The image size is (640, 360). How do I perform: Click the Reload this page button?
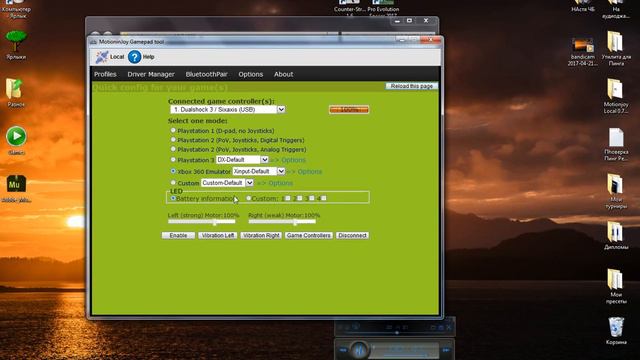411,86
